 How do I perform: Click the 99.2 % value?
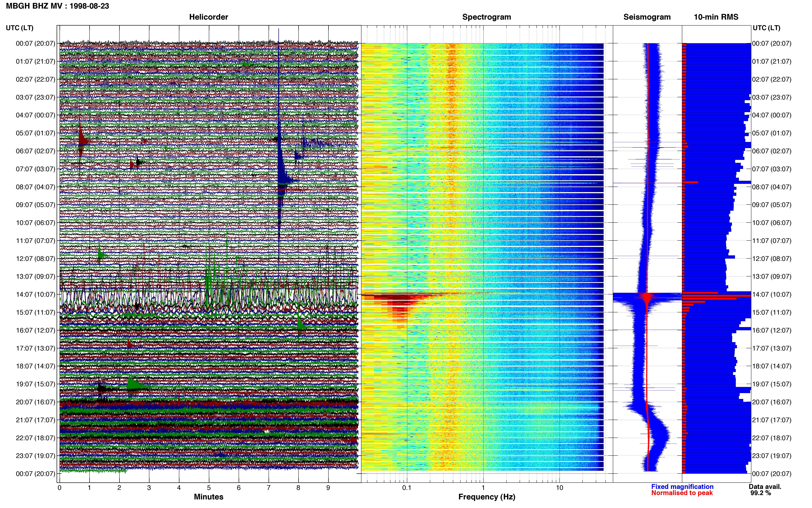tap(761, 493)
